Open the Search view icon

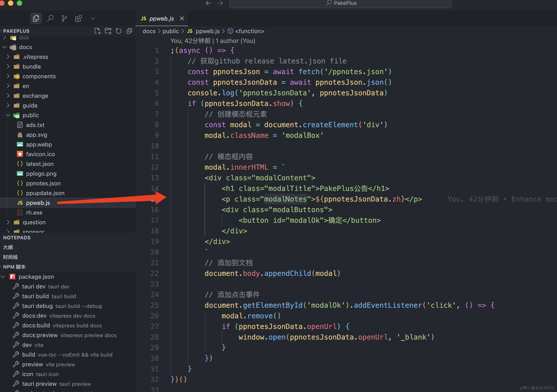pyautogui.click(x=50, y=18)
